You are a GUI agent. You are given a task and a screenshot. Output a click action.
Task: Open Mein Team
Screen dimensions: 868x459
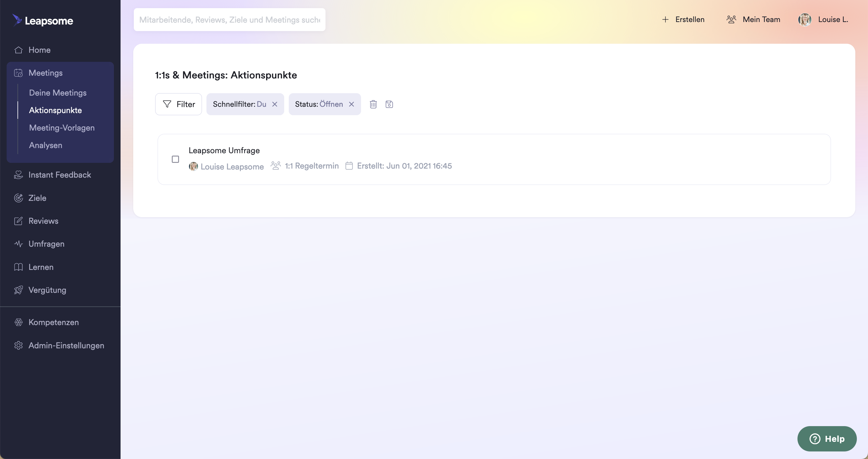coord(753,20)
